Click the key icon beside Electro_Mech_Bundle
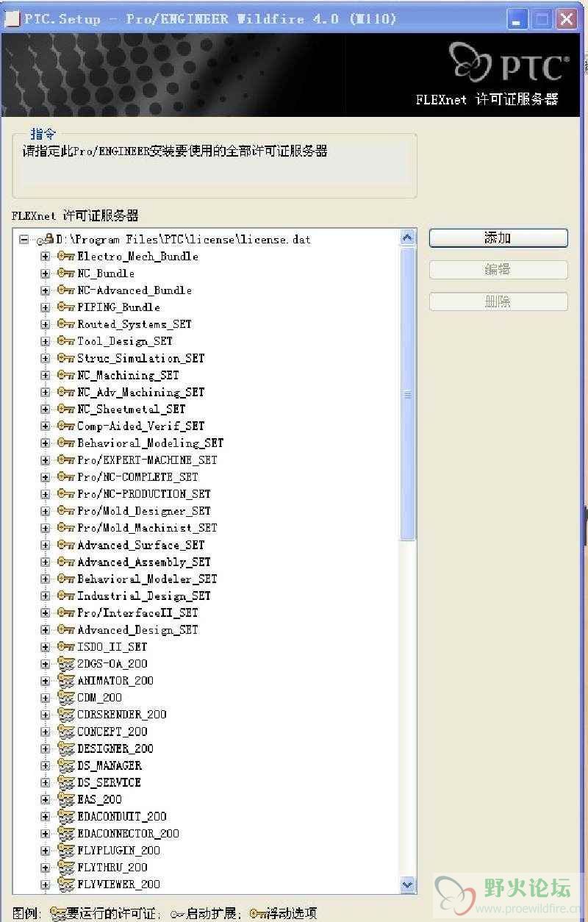 66,256
